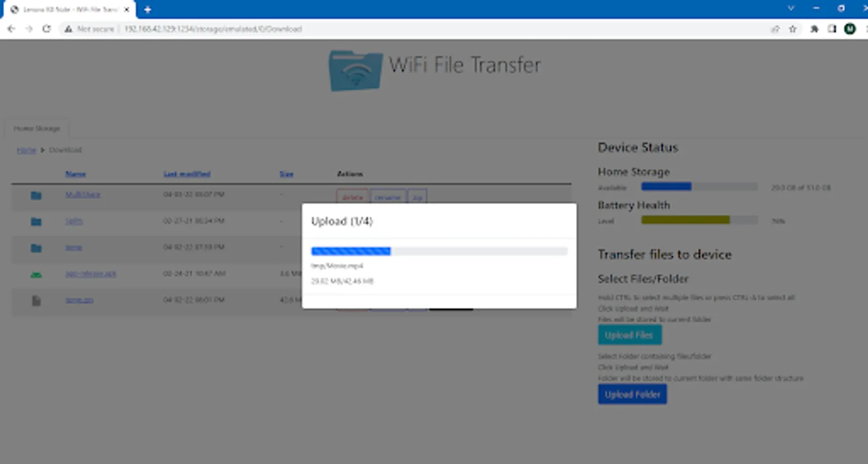
Task: Open the app-release.apk file link
Action: [x=90, y=274]
